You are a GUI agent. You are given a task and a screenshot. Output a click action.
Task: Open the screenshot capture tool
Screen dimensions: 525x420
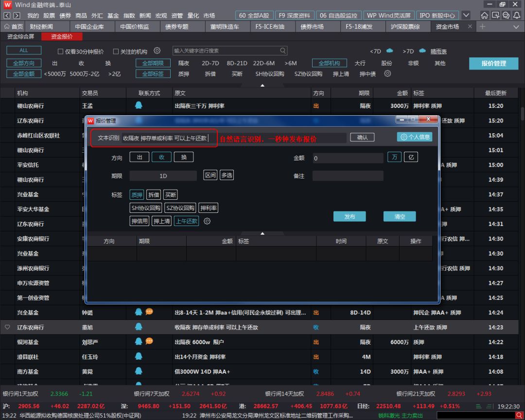495,16
